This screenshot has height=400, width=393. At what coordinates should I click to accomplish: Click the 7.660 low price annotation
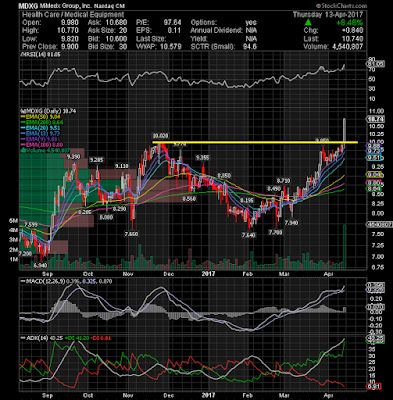coord(130,234)
